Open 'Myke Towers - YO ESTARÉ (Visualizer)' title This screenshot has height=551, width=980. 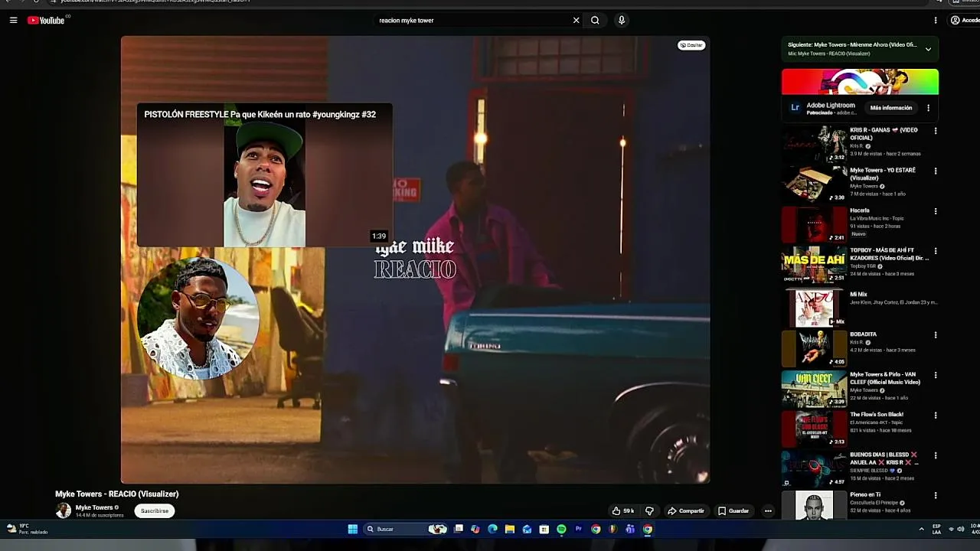(x=883, y=174)
